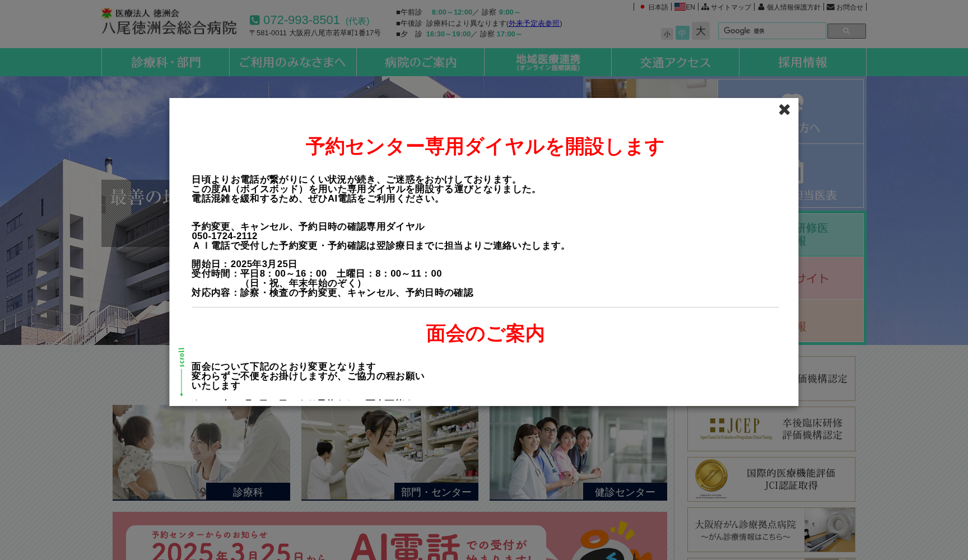Click the phone receiver icon next to the number

point(255,20)
